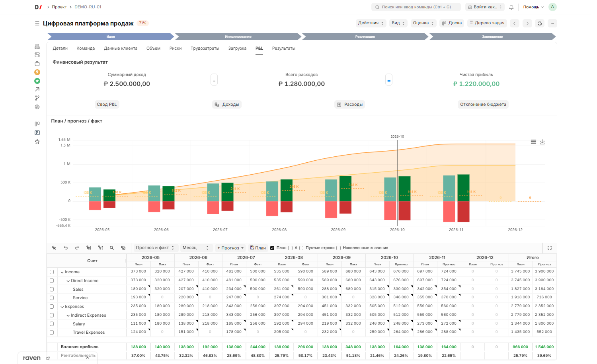Open the table search magnifier
Screen dimensions: 597x364
coord(112,248)
